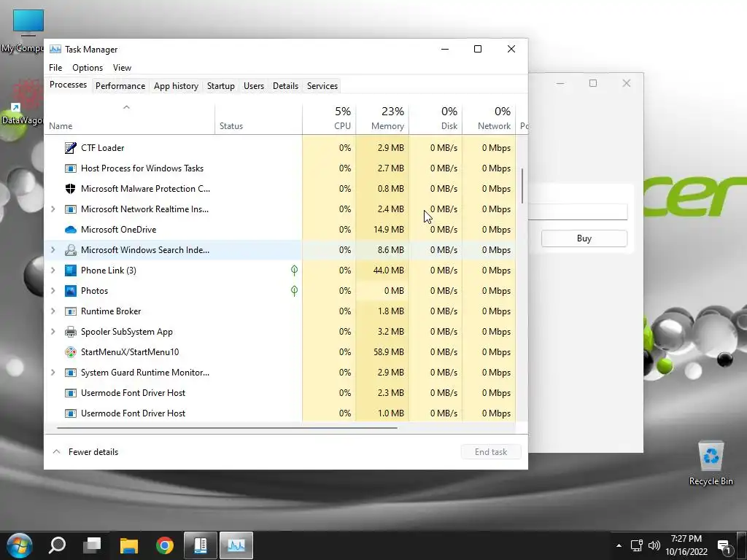Image resolution: width=747 pixels, height=560 pixels.
Task: Click the network tray icon
Action: point(636,545)
